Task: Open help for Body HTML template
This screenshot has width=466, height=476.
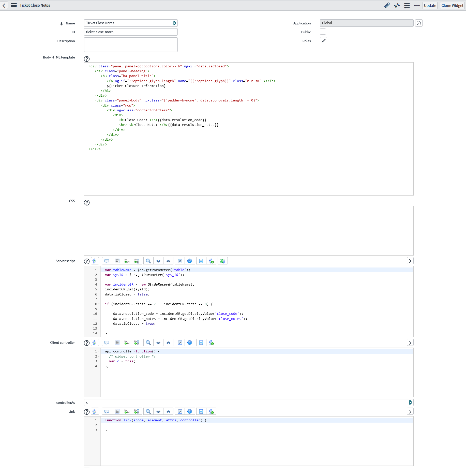Action: coord(87,59)
